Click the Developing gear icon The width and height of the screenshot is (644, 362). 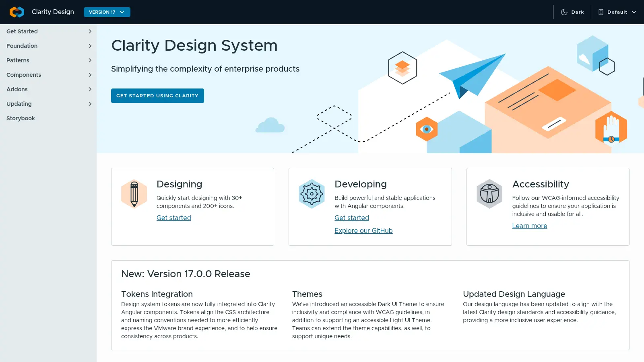pyautogui.click(x=312, y=194)
